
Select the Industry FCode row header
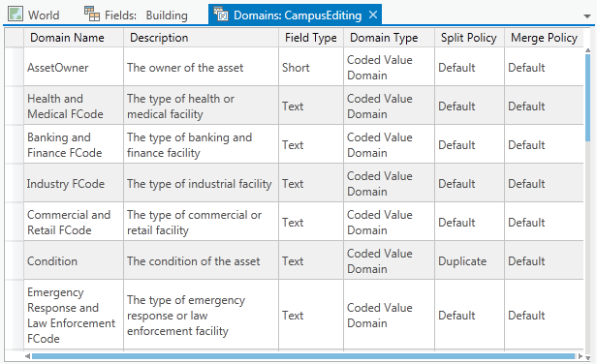pos(15,183)
